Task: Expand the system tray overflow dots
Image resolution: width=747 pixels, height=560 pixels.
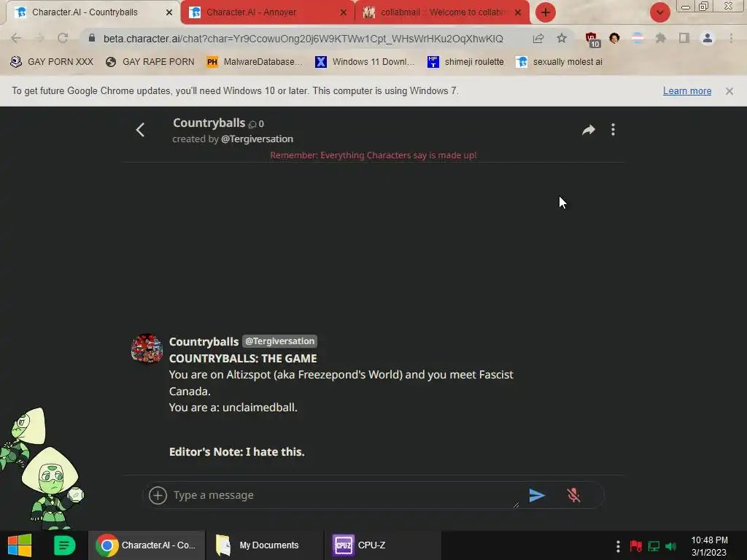Action: tap(618, 546)
